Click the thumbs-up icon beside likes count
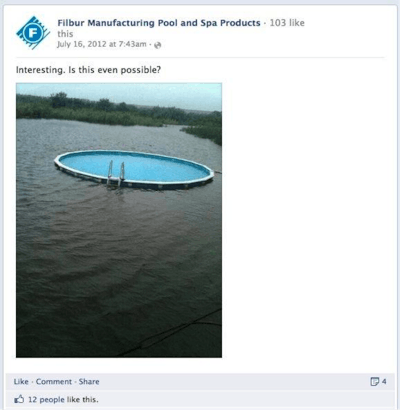Screen dimensions: 400x410 19,399
